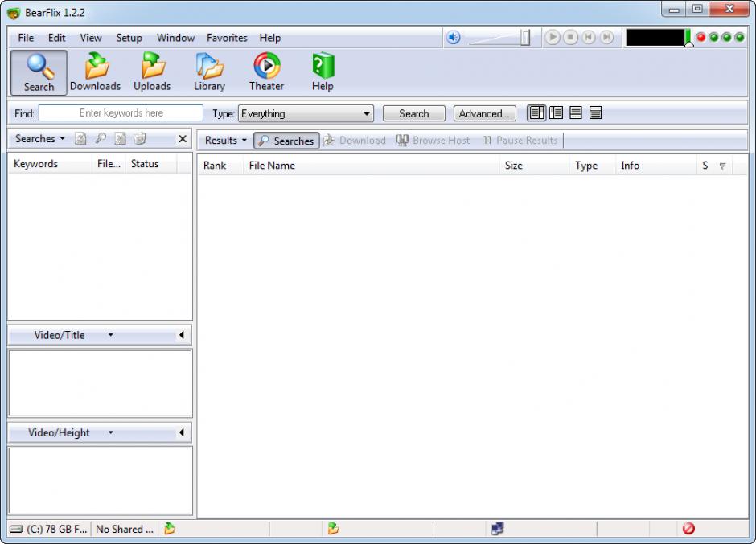The image size is (756, 544).
Task: Click the Advanced... button
Action: (x=484, y=114)
